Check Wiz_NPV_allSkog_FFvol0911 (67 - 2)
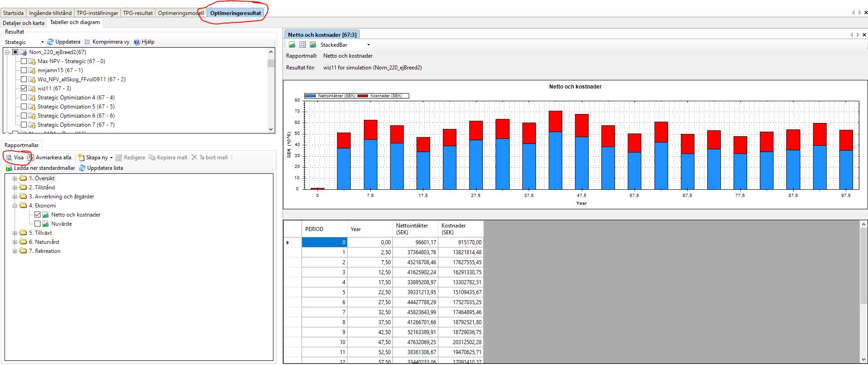868x365 pixels. tap(24, 79)
